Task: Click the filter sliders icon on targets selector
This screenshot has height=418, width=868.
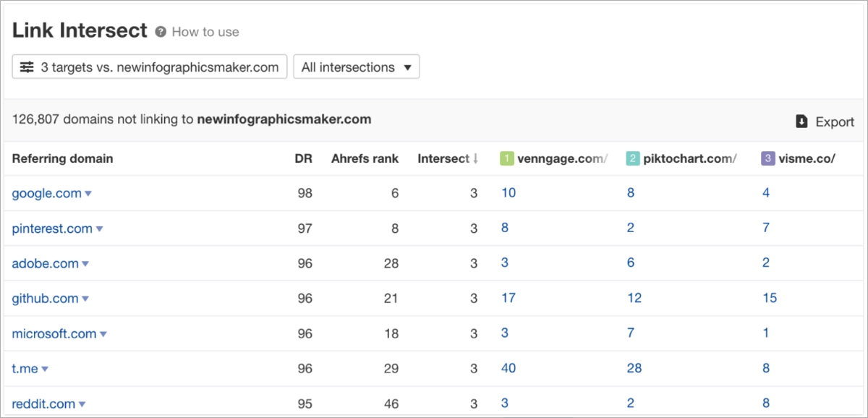Action: tap(27, 67)
